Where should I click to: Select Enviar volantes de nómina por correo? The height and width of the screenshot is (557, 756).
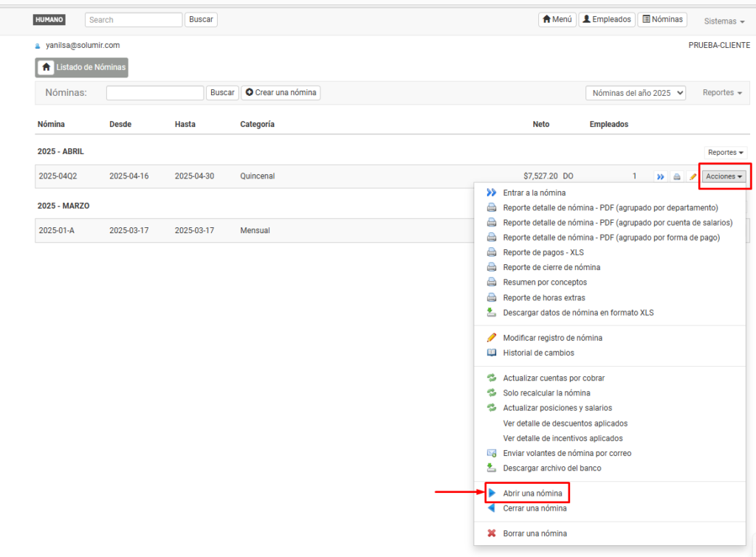(566, 453)
